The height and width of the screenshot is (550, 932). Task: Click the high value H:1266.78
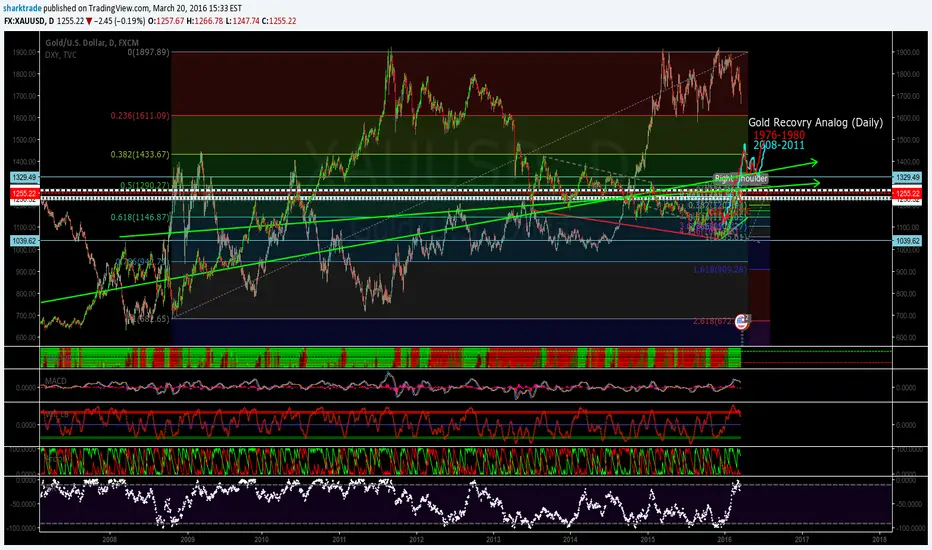tap(204, 21)
